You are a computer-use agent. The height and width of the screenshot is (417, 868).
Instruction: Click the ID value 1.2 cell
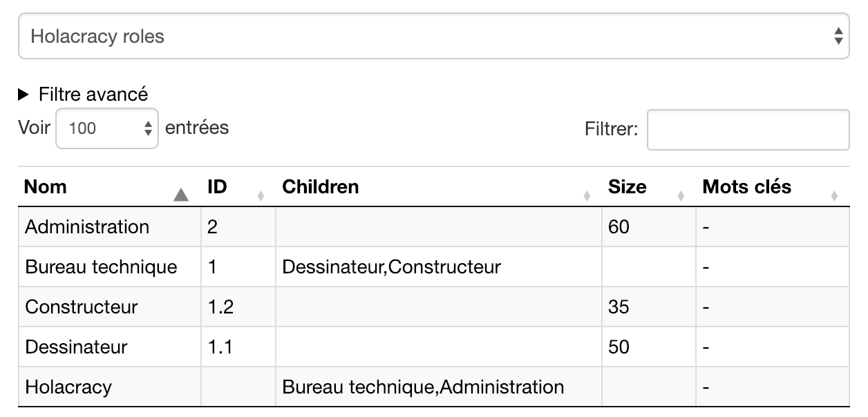pos(221,307)
